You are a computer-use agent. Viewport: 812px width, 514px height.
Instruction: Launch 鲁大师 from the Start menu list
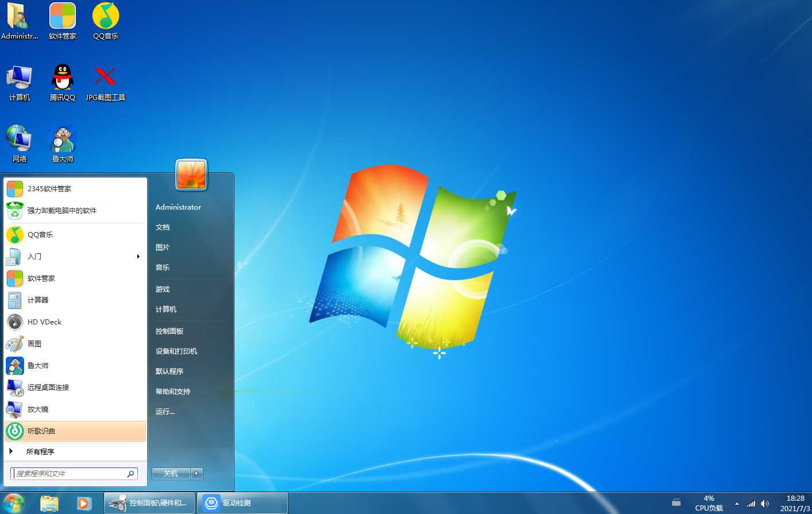click(75, 366)
